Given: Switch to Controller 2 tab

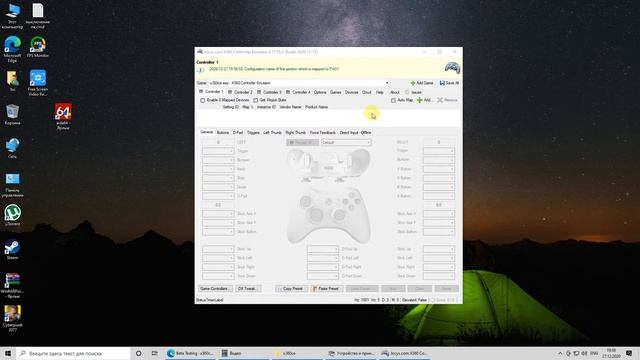Looking at the screenshot, I should [x=240, y=92].
